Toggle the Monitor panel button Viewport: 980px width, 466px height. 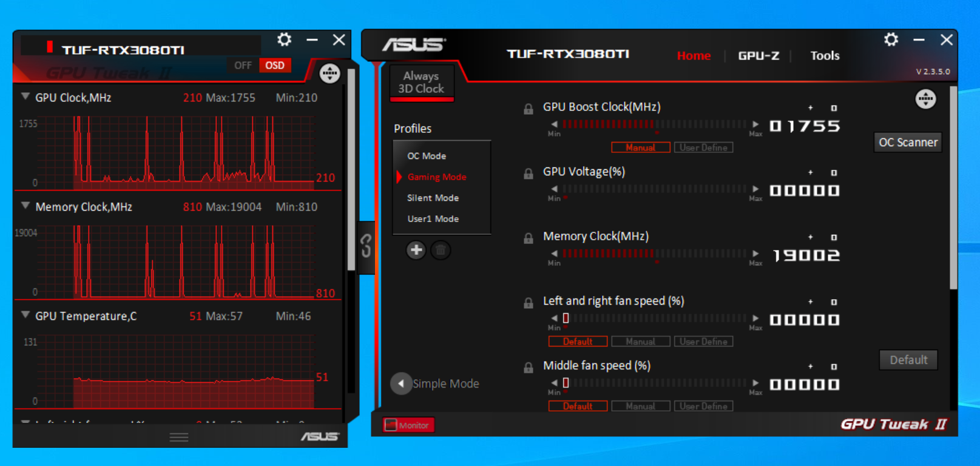pyautogui.click(x=408, y=425)
